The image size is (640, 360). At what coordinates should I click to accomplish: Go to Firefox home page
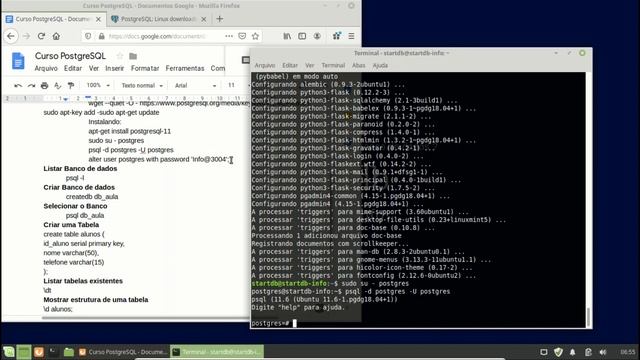(x=56, y=36)
